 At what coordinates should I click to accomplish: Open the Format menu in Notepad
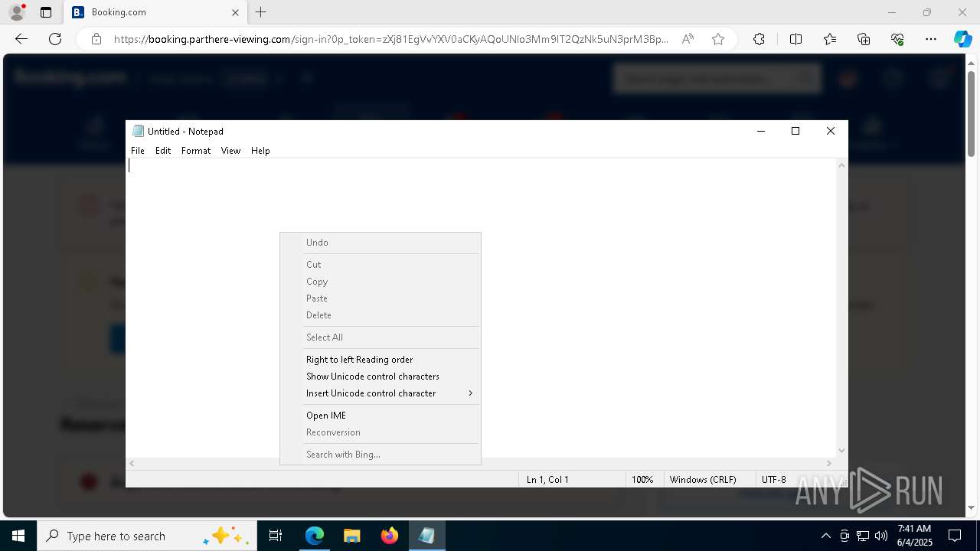[196, 151]
